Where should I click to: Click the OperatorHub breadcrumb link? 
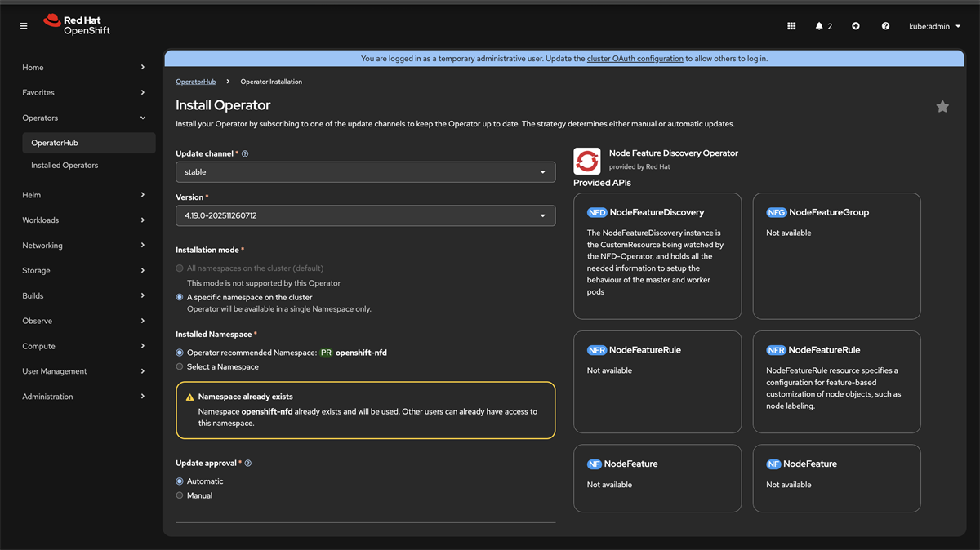tap(195, 82)
